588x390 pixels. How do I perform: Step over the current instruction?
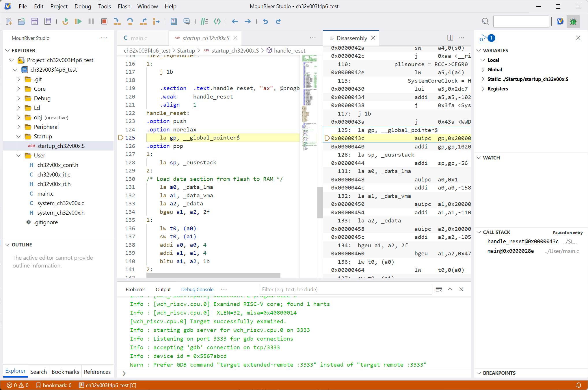coord(130,21)
